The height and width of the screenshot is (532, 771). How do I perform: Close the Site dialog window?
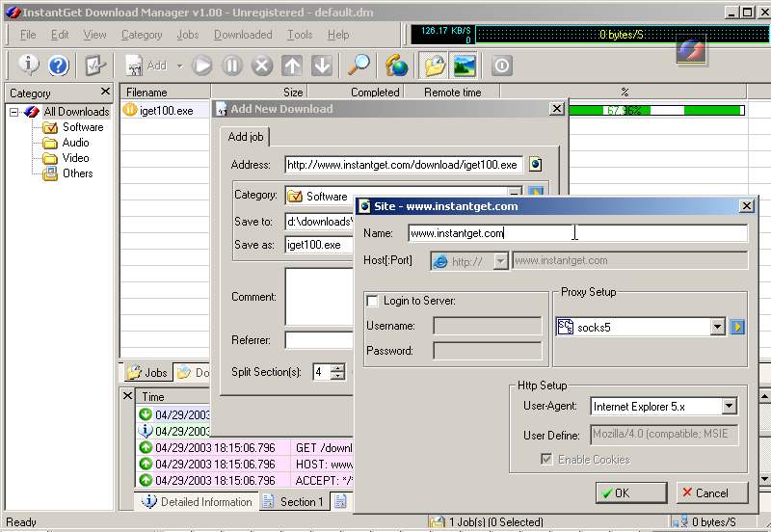pyautogui.click(x=746, y=206)
